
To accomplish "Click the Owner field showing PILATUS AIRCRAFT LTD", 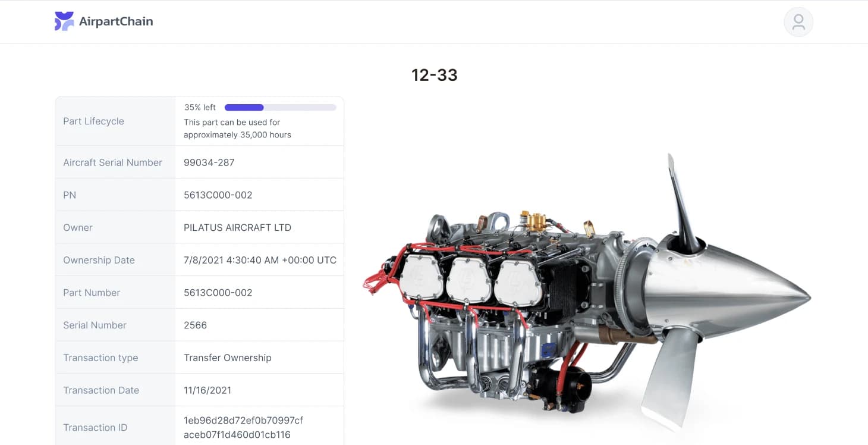I will (238, 227).
